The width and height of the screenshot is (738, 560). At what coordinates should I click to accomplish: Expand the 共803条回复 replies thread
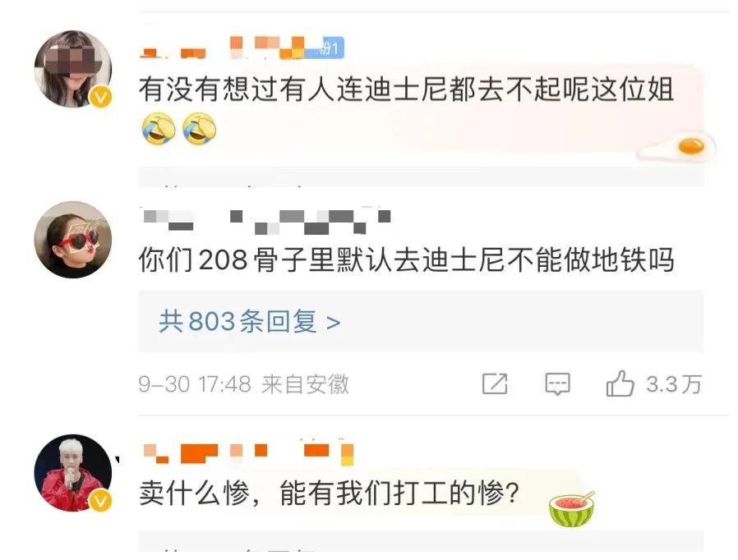[x=250, y=322]
